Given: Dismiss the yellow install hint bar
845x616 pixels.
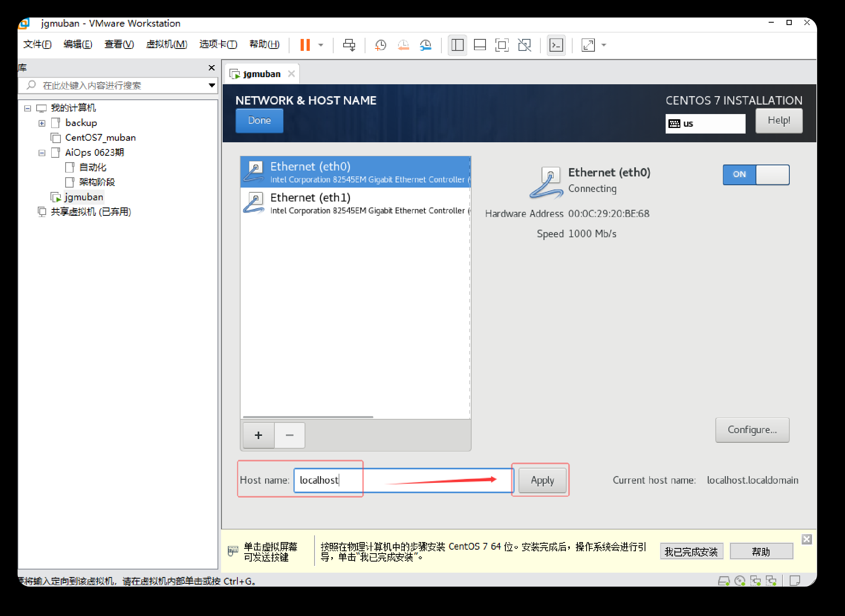Looking at the screenshot, I should coord(806,539).
